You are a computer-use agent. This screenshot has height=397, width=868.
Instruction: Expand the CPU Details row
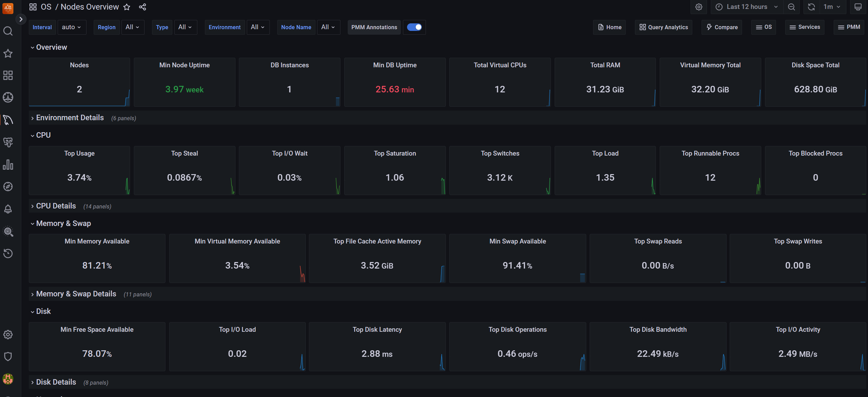[56, 206]
